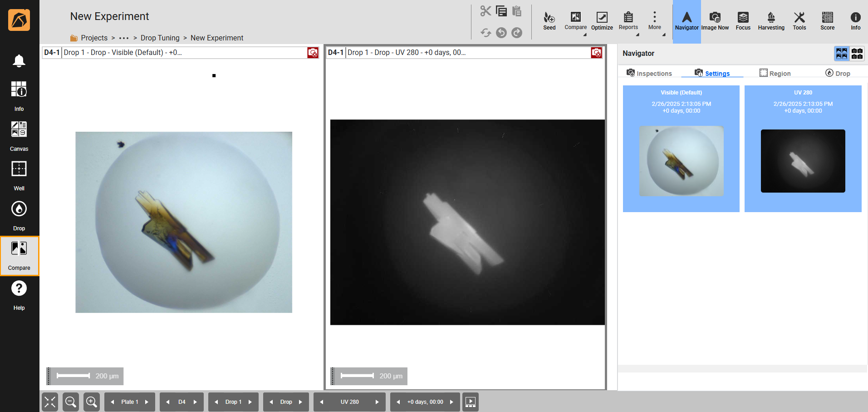Viewport: 868px width, 412px height.
Task: Go to the previous drop before Drop 1
Action: tap(216, 402)
